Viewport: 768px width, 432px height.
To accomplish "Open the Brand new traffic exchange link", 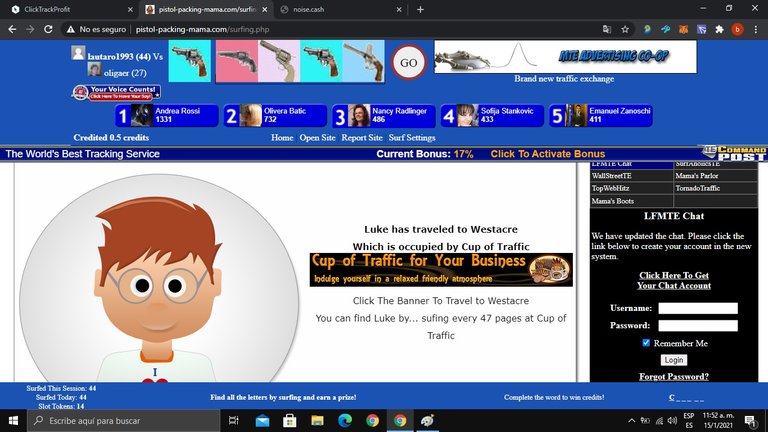I will pos(564,78).
